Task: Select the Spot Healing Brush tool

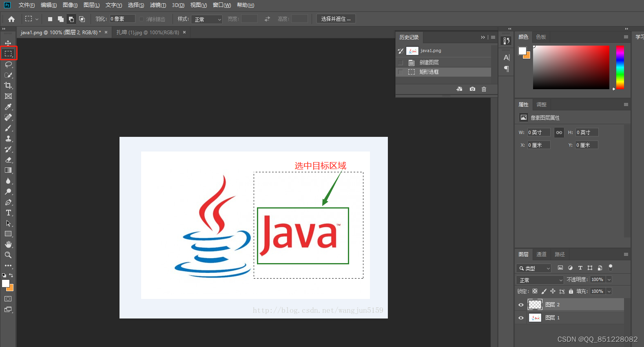Action: 8,117
